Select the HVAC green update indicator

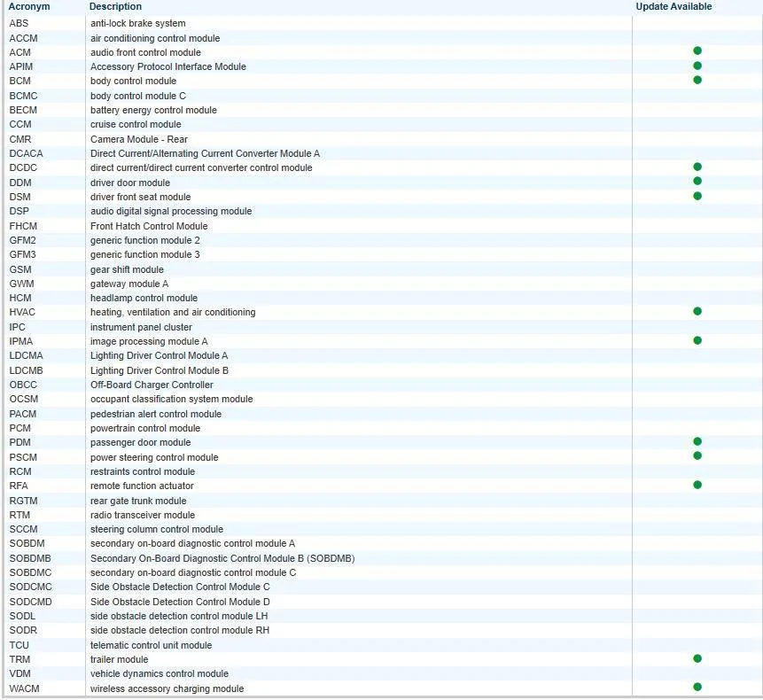pos(697,311)
